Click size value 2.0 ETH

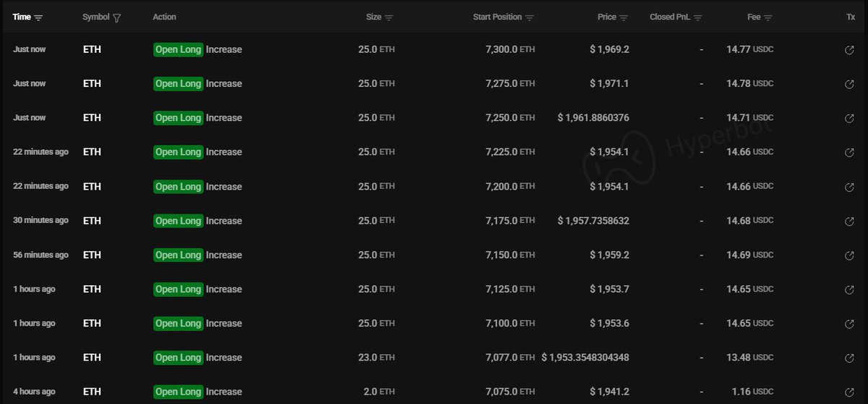(379, 392)
